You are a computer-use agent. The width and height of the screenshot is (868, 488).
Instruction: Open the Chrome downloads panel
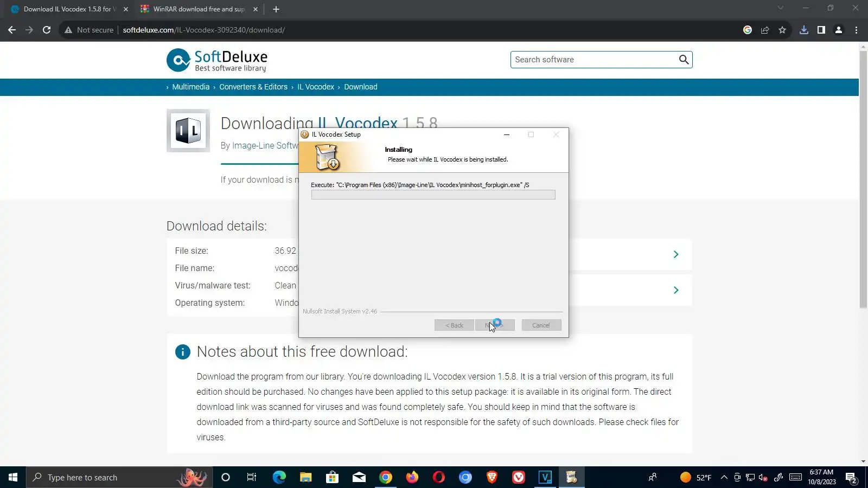tap(804, 30)
